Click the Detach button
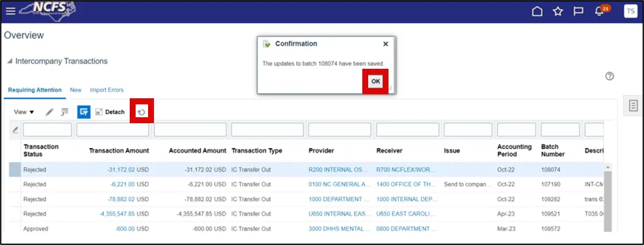Viewport: 644px width, 245px height. click(x=109, y=112)
